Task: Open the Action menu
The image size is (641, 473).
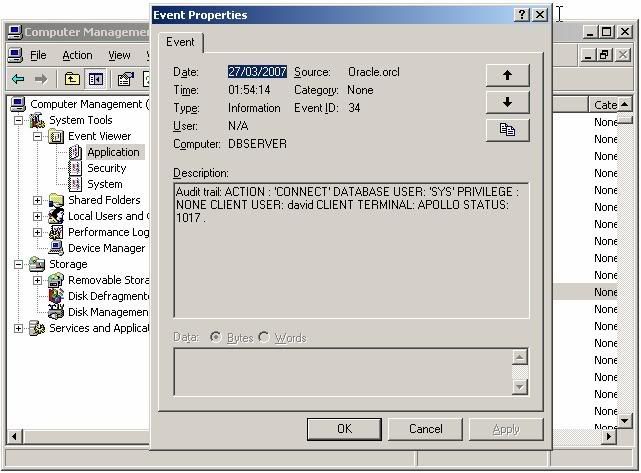Action: tap(77, 55)
